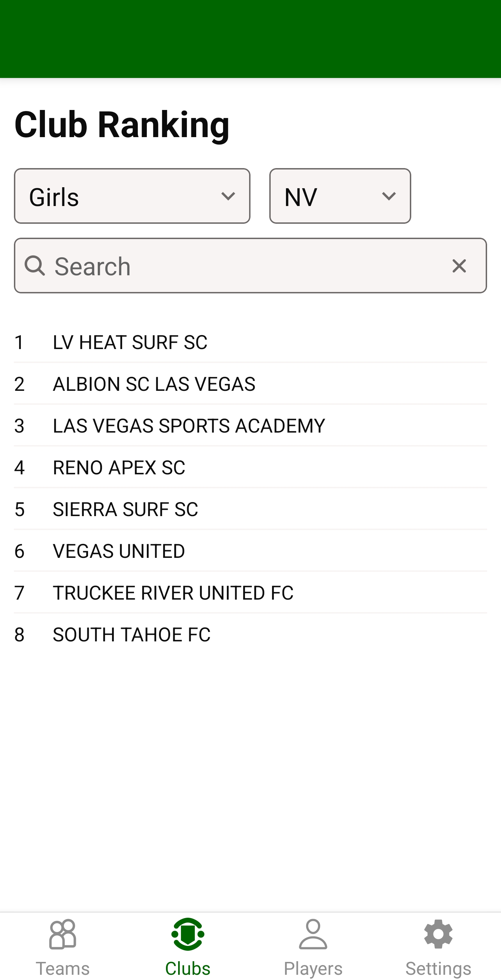The width and height of the screenshot is (501, 980).
Task: Clear the search field with X
Action: pos(459,266)
